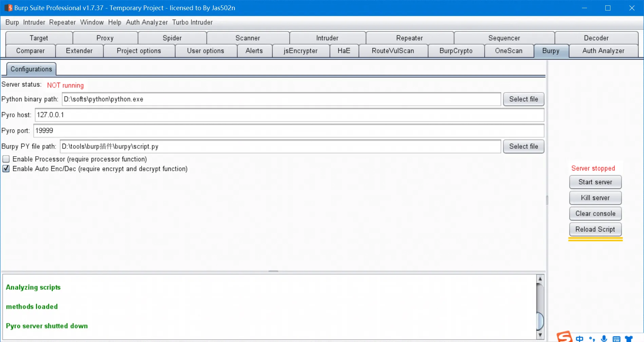Uncheck Enable Auto Enc/Dec checkbox

[6, 168]
